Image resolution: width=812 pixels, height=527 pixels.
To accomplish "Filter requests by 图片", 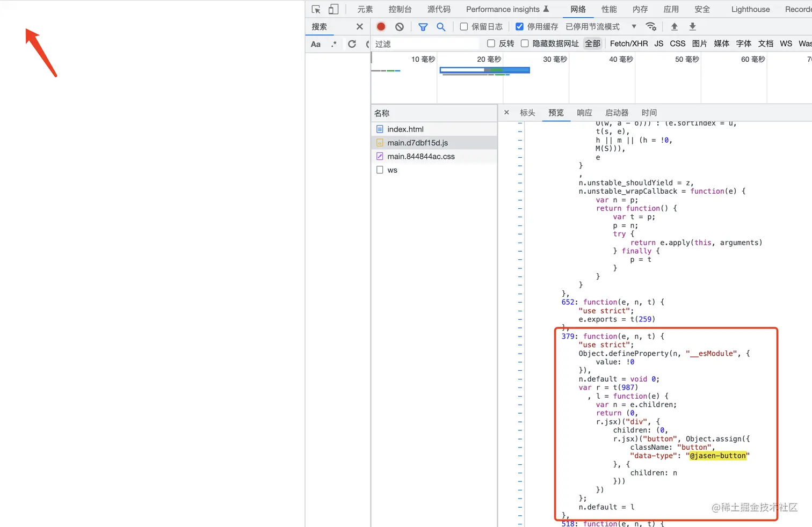I will 699,43.
